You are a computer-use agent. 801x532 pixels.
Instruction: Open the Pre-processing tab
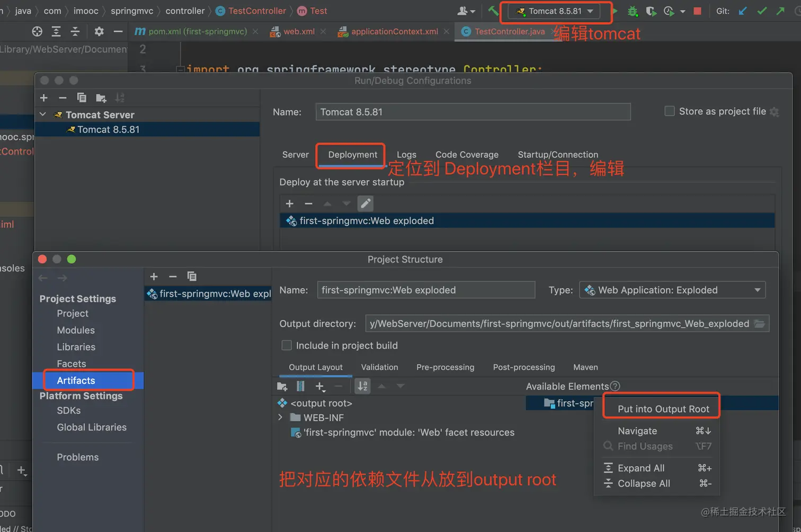(446, 367)
